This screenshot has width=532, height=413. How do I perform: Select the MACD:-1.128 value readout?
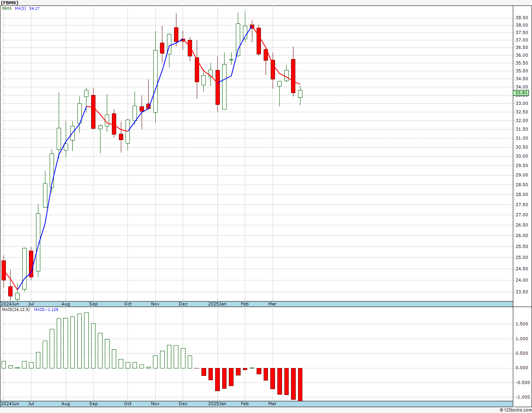(x=46, y=310)
